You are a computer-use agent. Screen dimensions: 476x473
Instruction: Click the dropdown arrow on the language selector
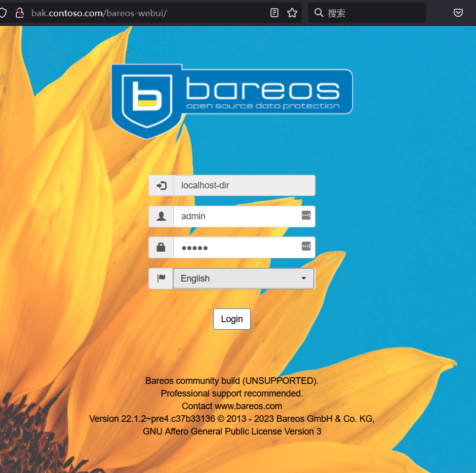point(304,278)
